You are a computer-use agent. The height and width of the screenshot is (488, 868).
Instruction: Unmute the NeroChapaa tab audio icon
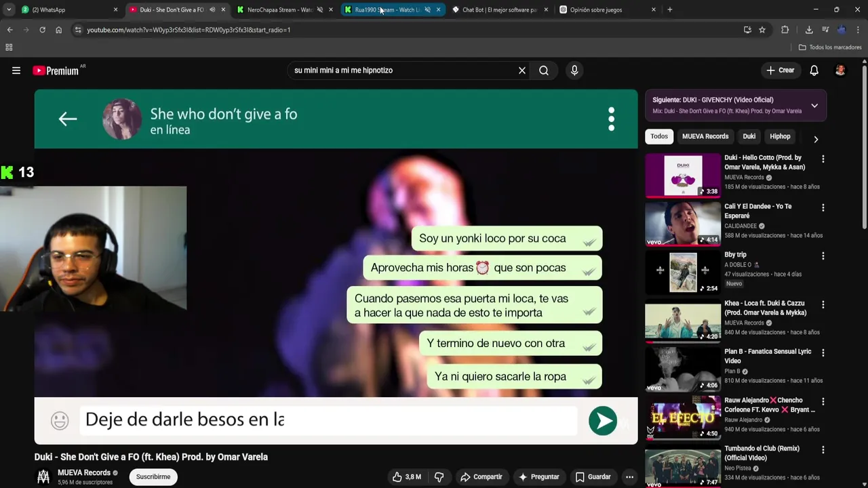[x=319, y=9]
